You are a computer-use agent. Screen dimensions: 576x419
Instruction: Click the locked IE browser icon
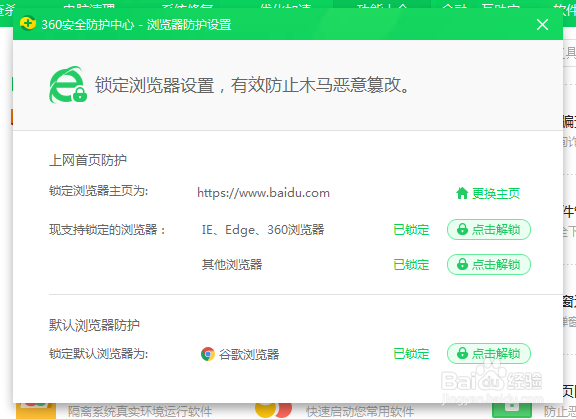[68, 85]
